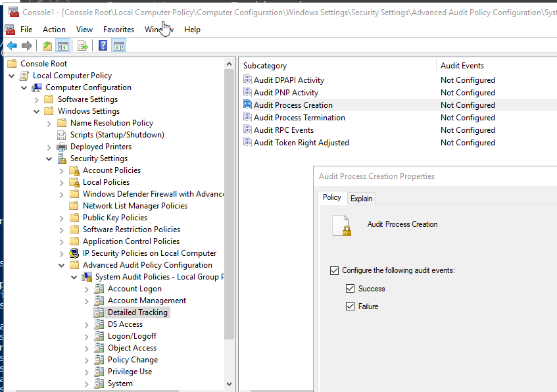Click the Audit PNP Activity policy icon
Viewport: 557px width, 392px height.
pos(247,93)
